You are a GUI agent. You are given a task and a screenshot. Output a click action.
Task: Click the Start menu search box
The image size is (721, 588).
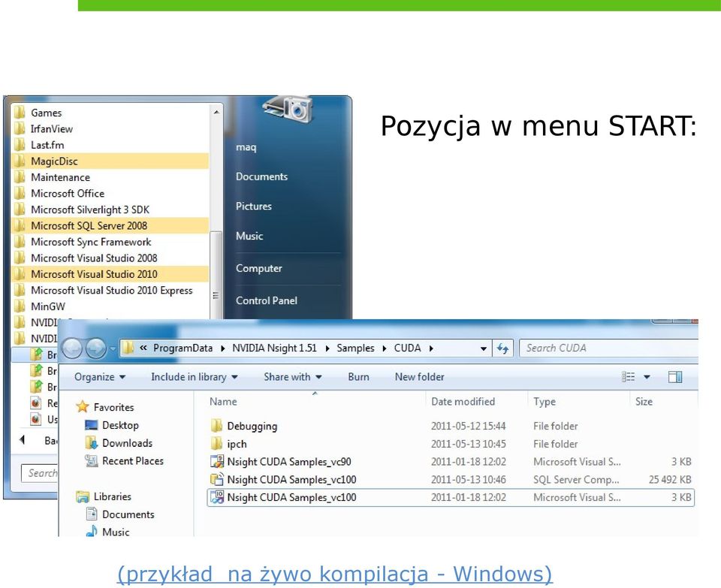coord(40,473)
